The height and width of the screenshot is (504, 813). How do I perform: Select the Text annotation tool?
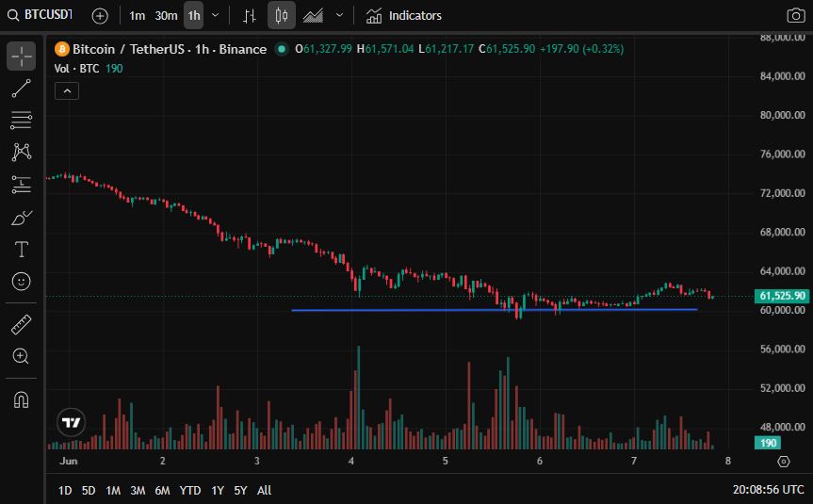coord(22,250)
